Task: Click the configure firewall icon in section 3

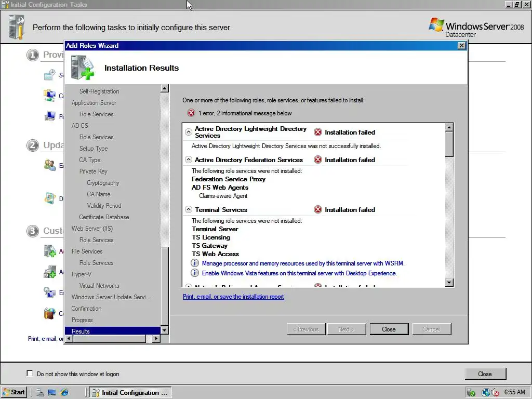Action: coord(50,313)
